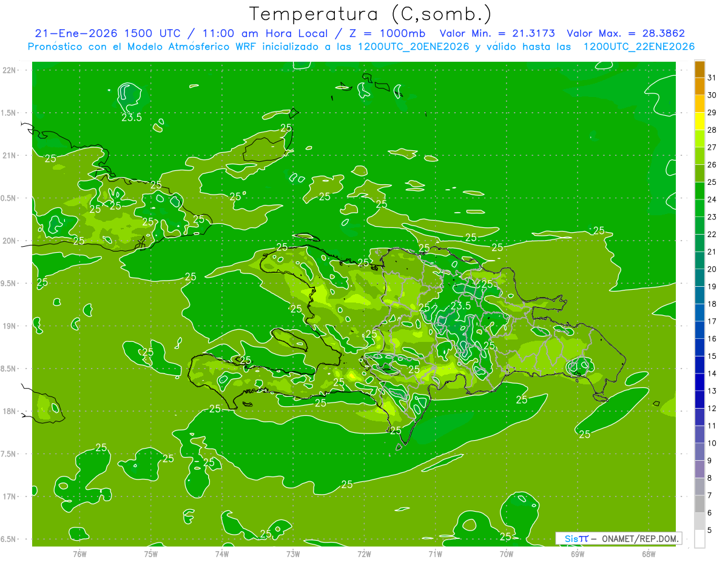This screenshot has height=562, width=728.
Task: Click the colorbar label '22'
Action: [712, 235]
